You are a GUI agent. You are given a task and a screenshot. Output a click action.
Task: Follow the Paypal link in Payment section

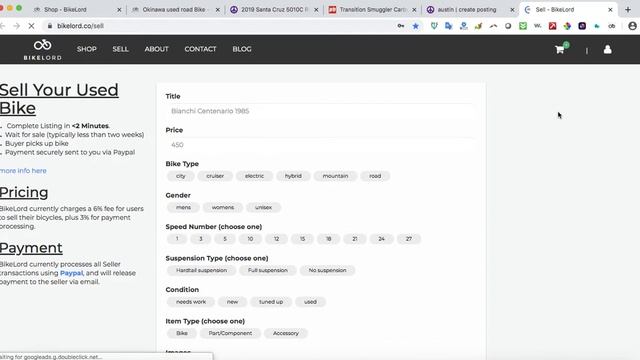(x=71, y=273)
